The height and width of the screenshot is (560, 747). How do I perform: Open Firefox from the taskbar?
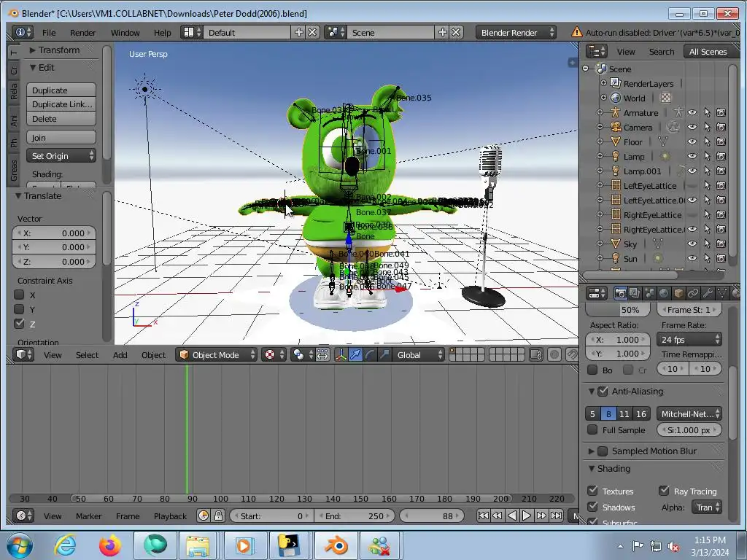click(109, 545)
